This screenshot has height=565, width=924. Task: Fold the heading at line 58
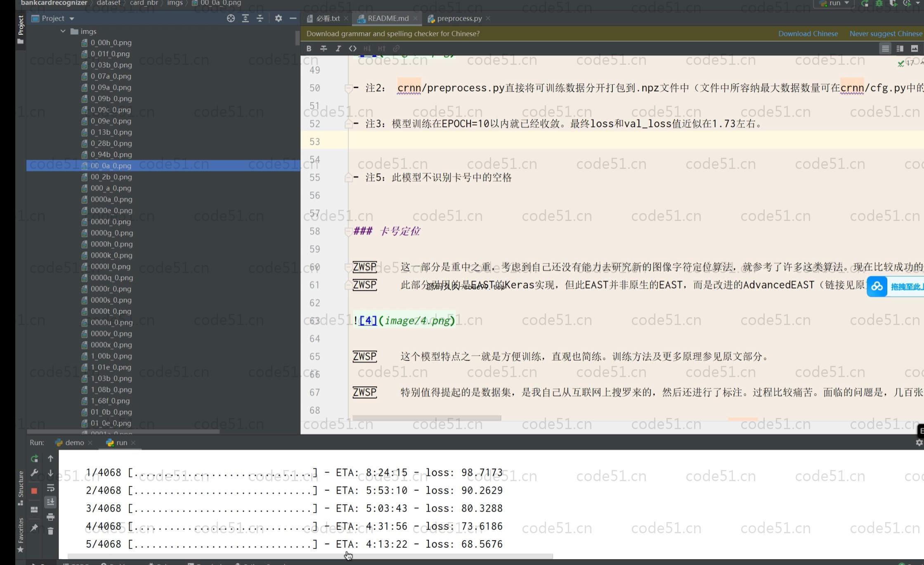348,231
